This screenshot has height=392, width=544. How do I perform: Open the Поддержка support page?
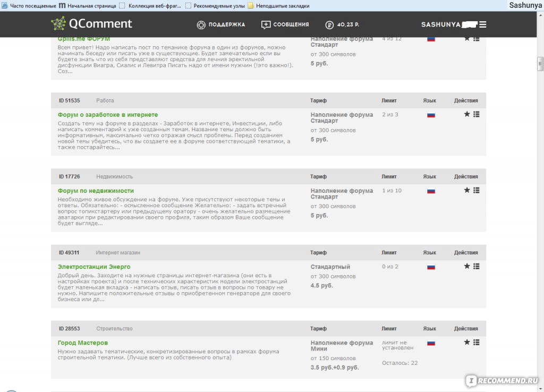point(221,24)
